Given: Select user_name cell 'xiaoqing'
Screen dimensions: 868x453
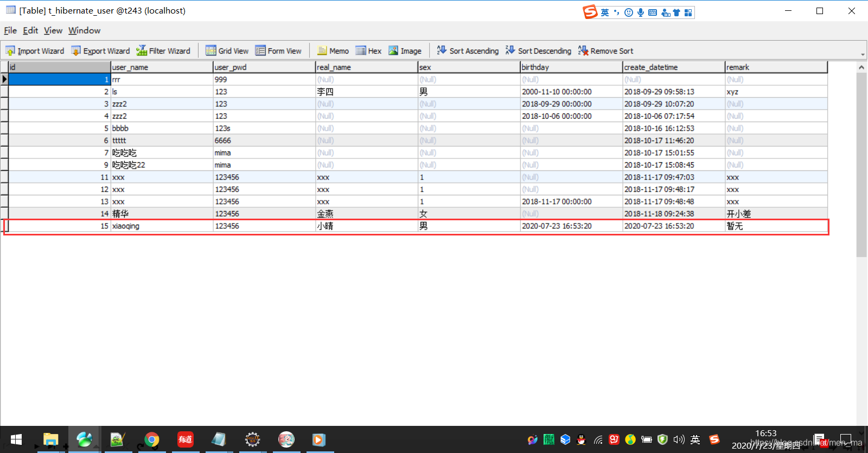Looking at the screenshot, I should [162, 226].
